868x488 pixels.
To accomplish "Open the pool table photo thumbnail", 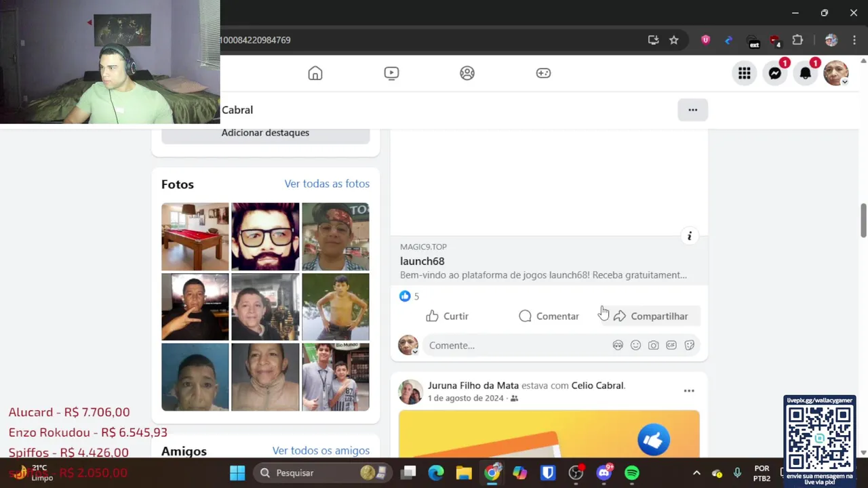I will [x=195, y=237].
